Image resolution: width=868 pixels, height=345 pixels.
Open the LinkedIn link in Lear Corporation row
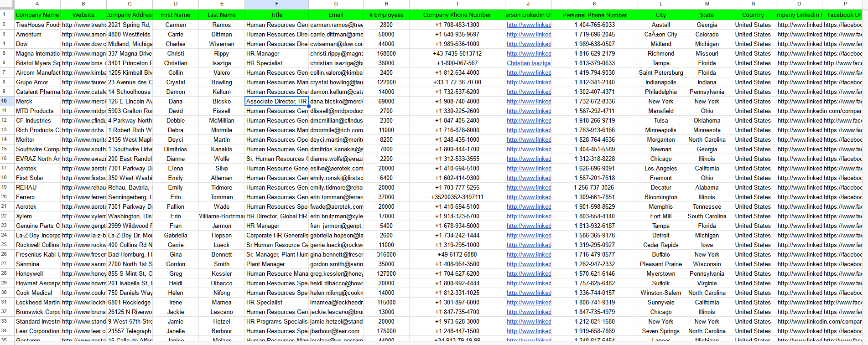(x=529, y=331)
